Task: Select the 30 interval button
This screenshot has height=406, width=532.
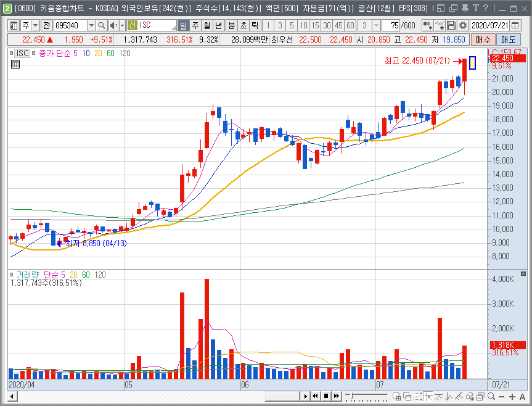Action: (327, 25)
